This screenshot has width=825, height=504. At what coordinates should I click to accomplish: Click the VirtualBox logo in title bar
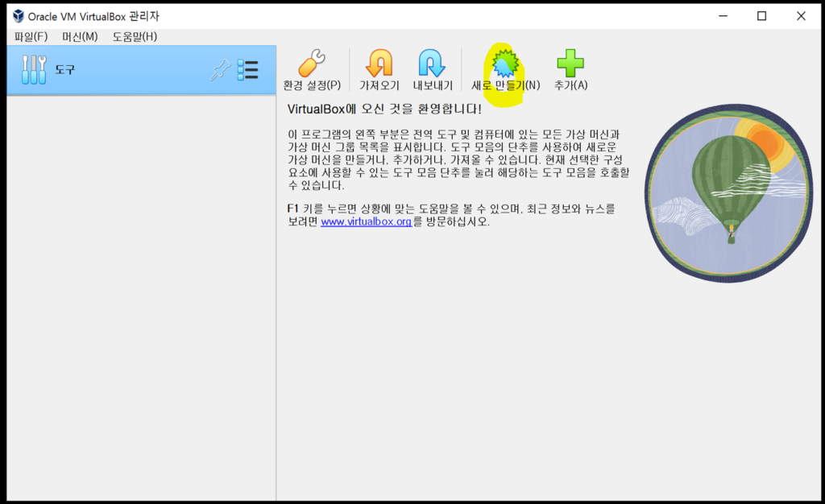point(19,16)
